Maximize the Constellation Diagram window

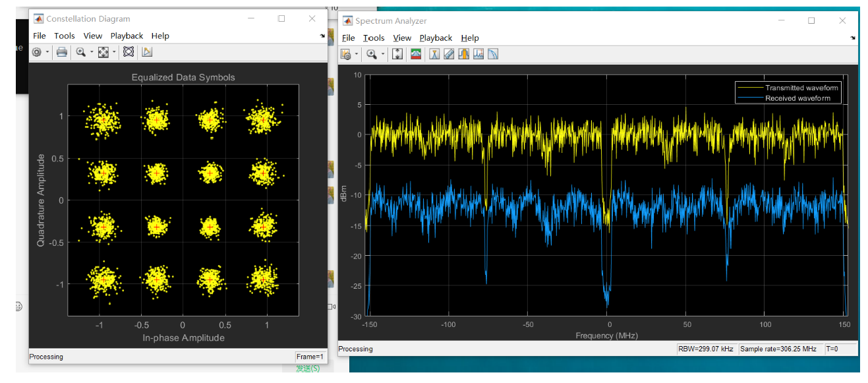pyautogui.click(x=281, y=18)
